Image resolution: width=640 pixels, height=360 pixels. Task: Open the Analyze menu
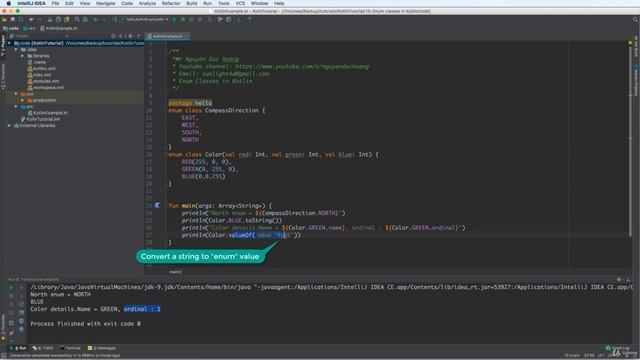pos(147,3)
